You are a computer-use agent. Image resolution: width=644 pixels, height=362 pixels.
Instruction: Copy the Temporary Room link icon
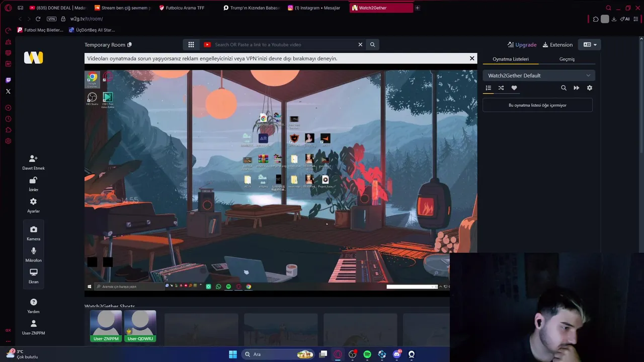[129, 45]
